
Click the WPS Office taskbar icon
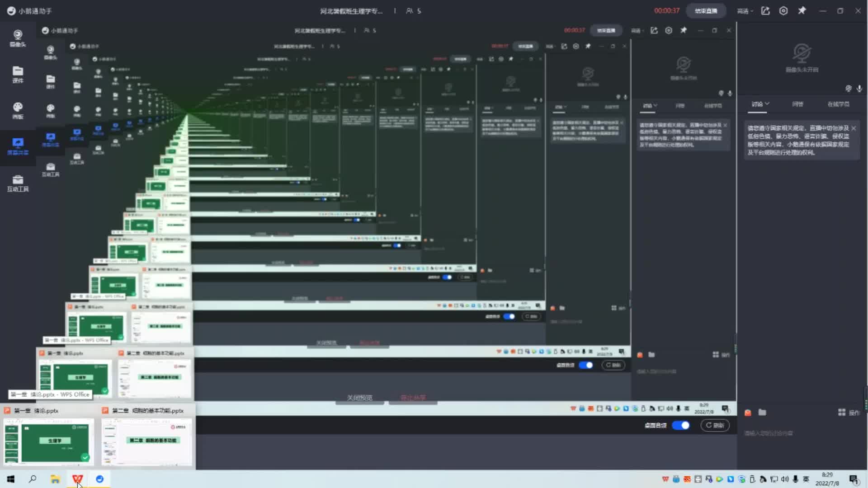(x=77, y=479)
